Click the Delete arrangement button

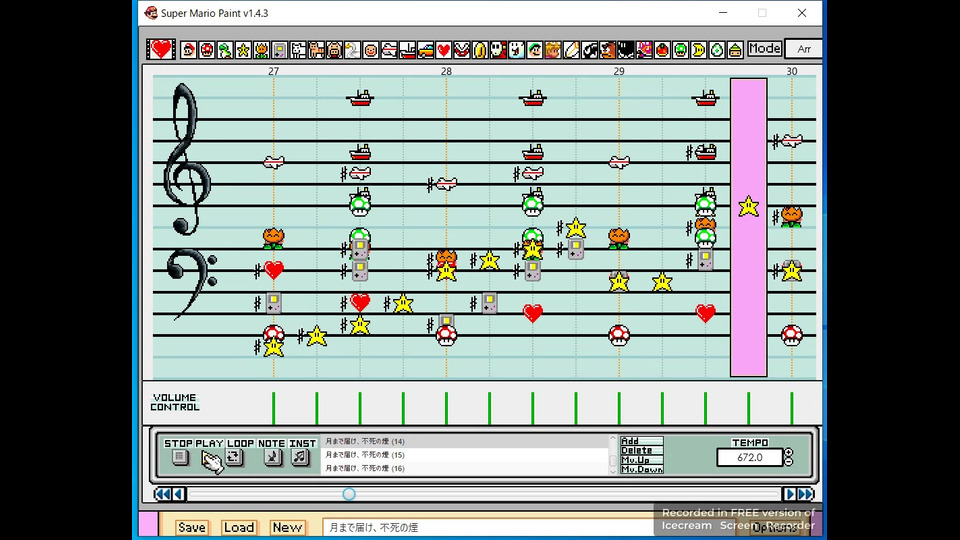tap(642, 450)
